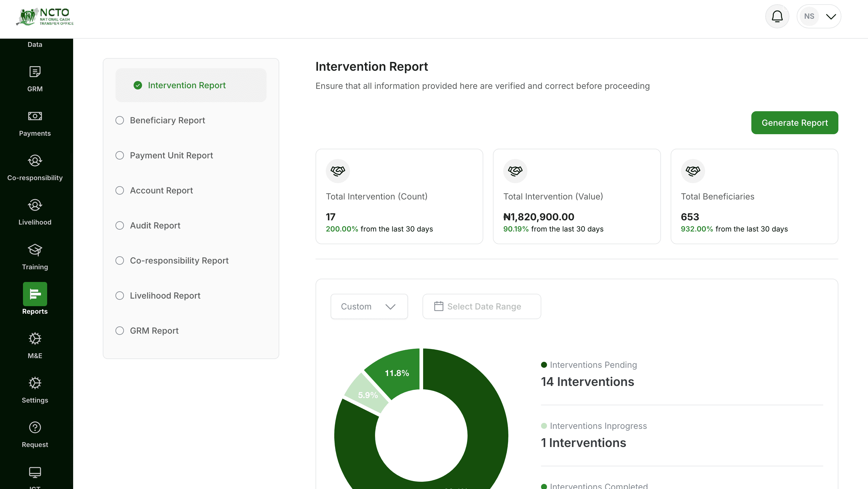Click the Interventions Inprogress legend dot

tap(544, 426)
